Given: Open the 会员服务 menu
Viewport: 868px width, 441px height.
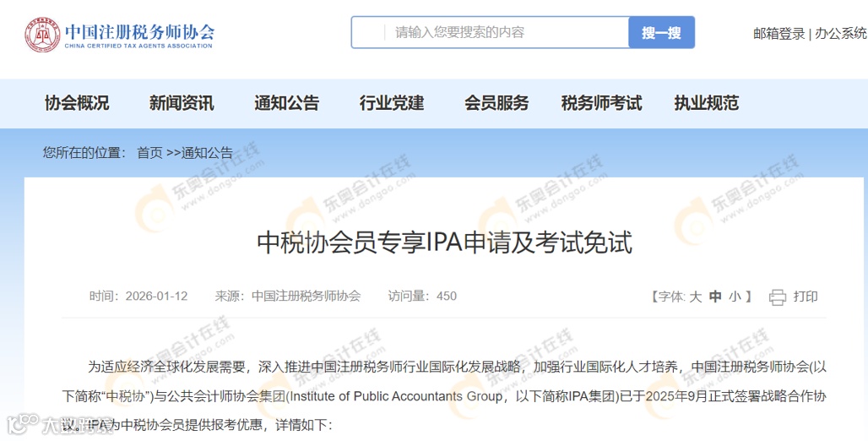Looking at the screenshot, I should pyautogui.click(x=496, y=103).
